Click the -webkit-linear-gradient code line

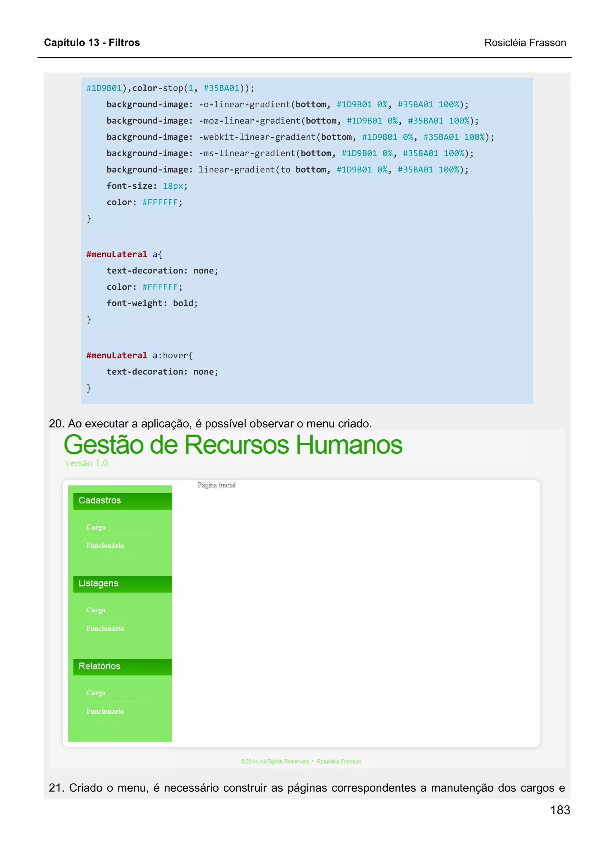click(x=300, y=137)
